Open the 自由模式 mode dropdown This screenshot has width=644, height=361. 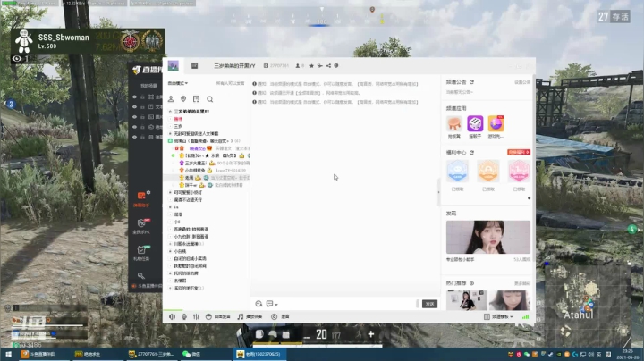(178, 83)
